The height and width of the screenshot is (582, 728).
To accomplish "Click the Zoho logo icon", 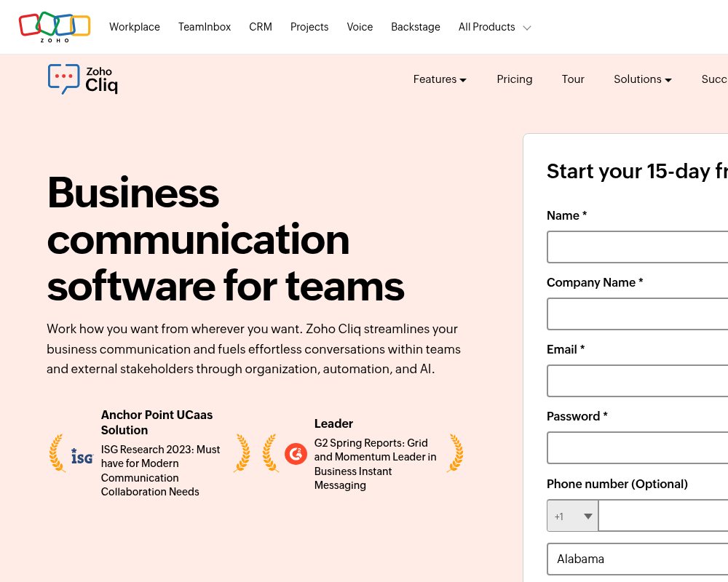I will pos(55,27).
